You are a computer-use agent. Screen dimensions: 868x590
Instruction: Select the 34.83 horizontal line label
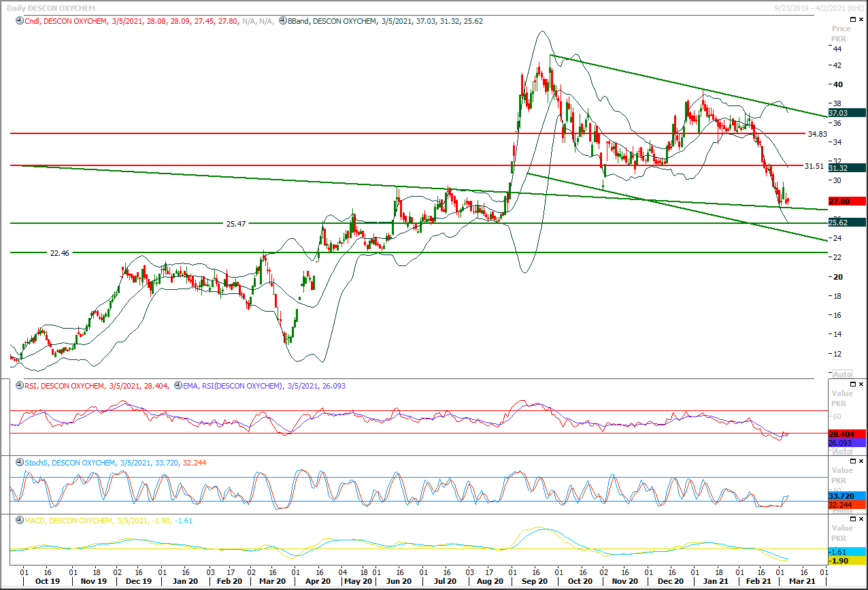817,134
